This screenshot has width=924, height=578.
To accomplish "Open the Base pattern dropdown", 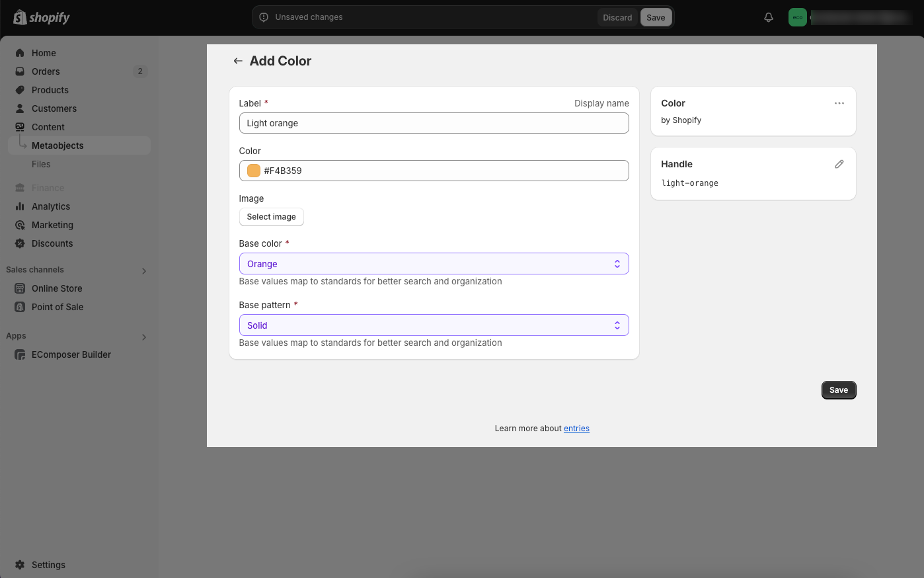I will (434, 325).
